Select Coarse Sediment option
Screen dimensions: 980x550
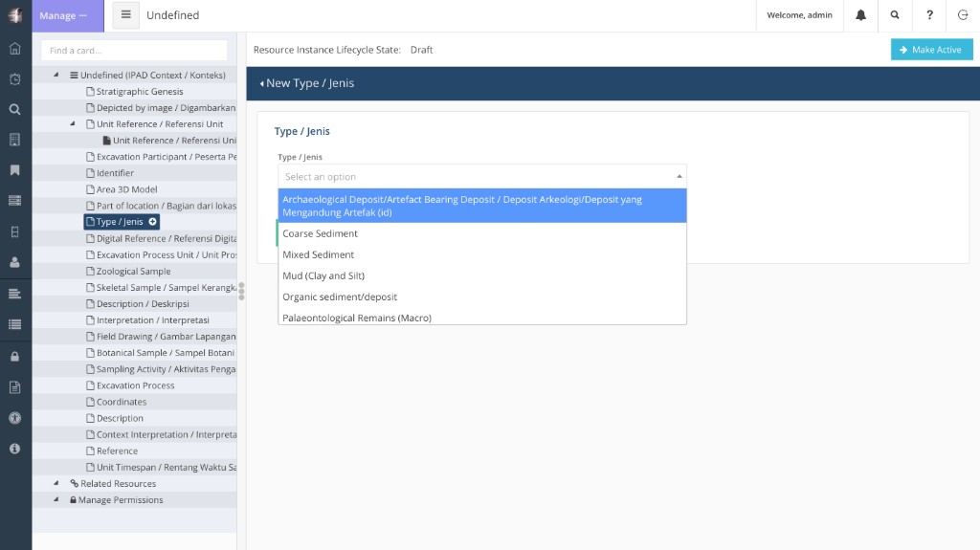(x=482, y=233)
